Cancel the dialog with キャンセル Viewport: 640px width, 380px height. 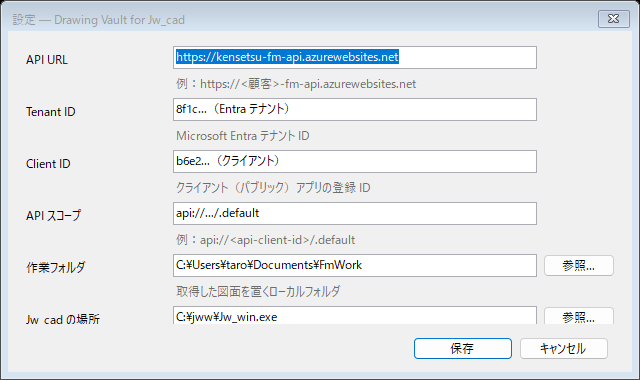tap(563, 349)
